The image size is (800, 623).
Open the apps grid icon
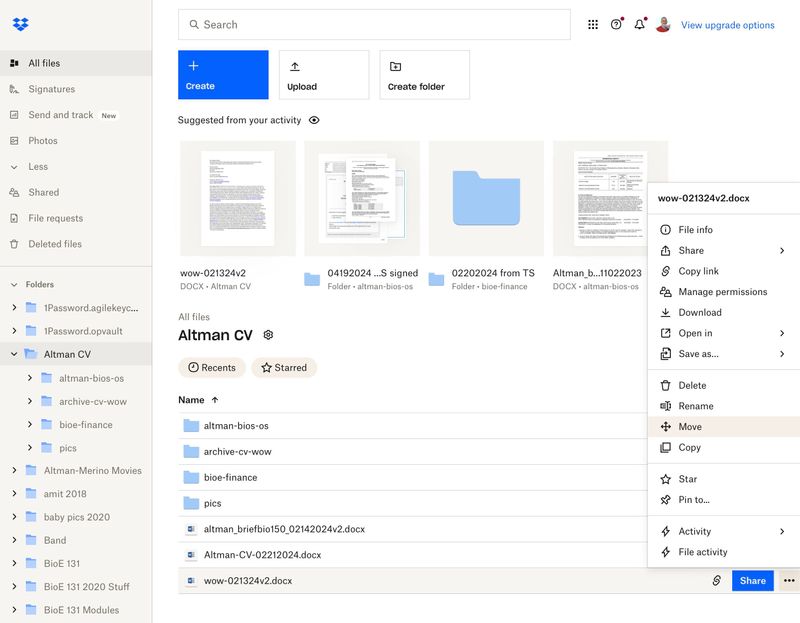point(593,25)
